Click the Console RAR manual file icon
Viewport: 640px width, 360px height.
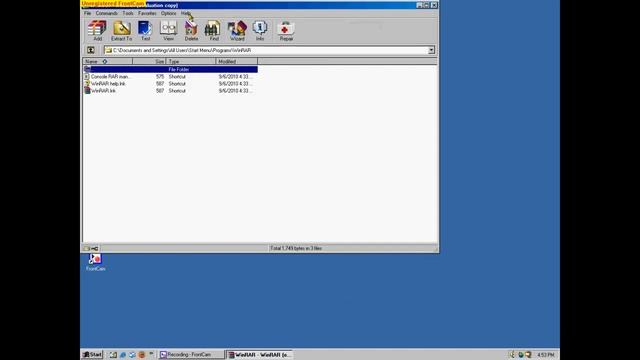tap(87, 77)
